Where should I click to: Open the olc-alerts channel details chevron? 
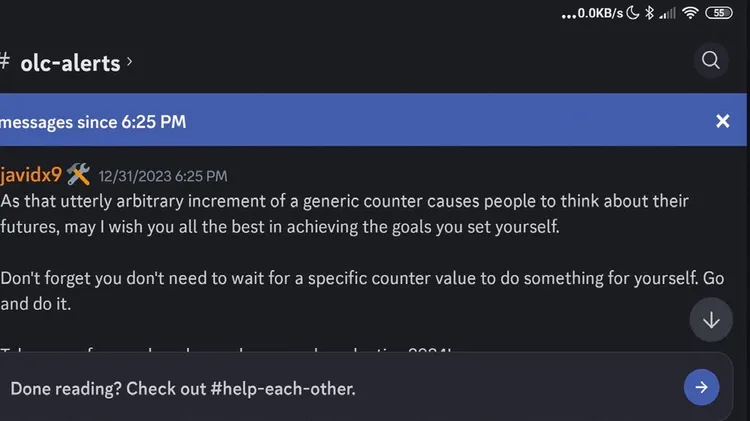(x=129, y=62)
